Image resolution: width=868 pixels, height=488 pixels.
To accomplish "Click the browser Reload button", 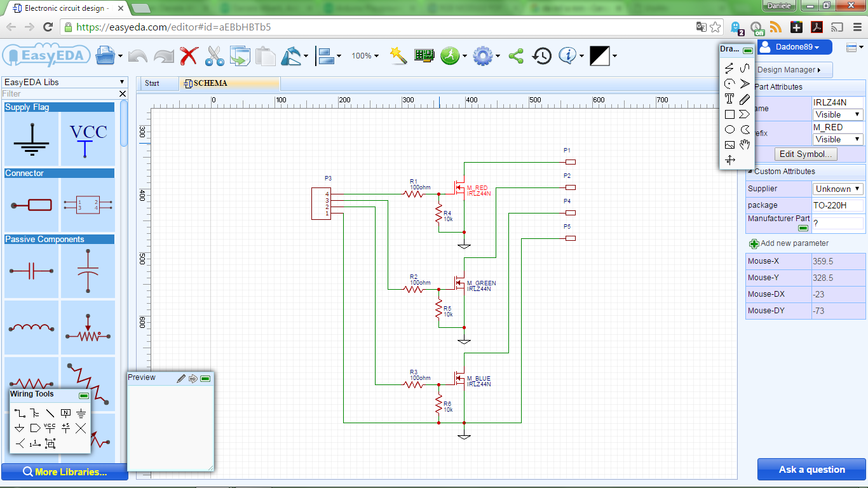I will pyautogui.click(x=48, y=27).
